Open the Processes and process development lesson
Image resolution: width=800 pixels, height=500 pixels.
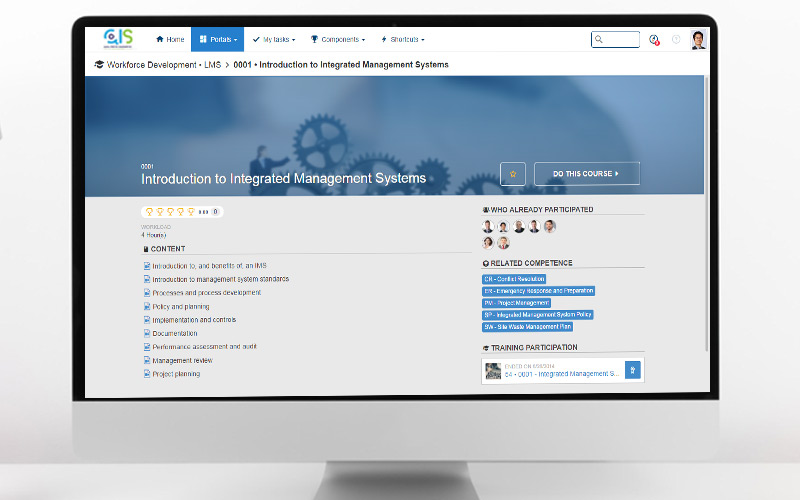pos(206,293)
